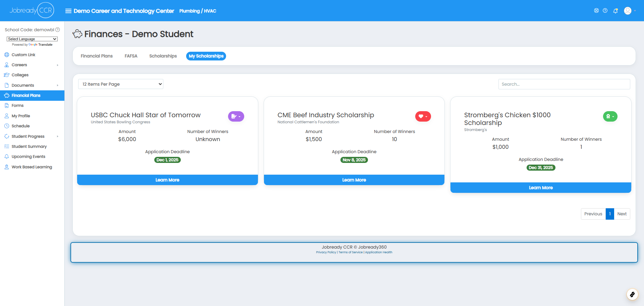Open green award dropdown on Stromberg's scholarship
Screen dimensions: 644x306
tap(610, 116)
